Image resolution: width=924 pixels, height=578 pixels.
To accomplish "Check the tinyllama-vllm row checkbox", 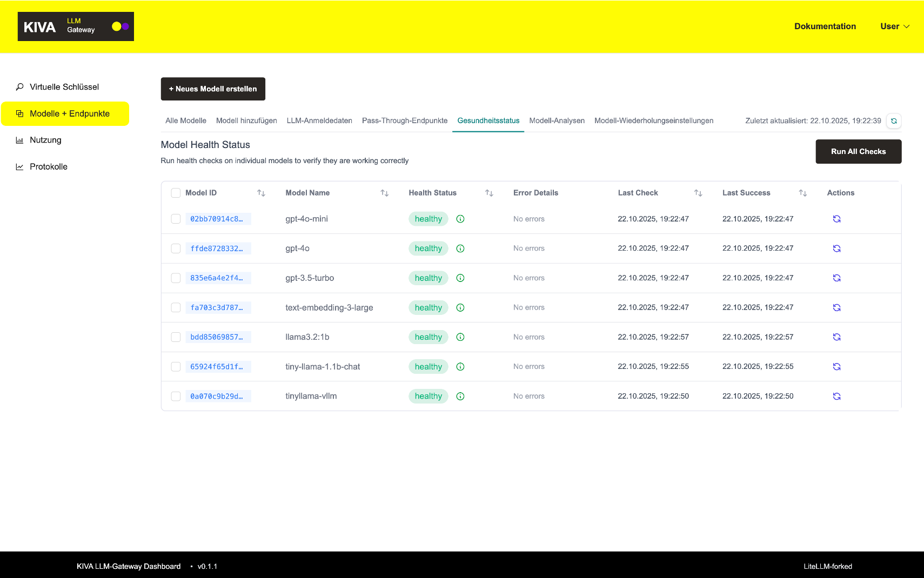I will click(176, 396).
